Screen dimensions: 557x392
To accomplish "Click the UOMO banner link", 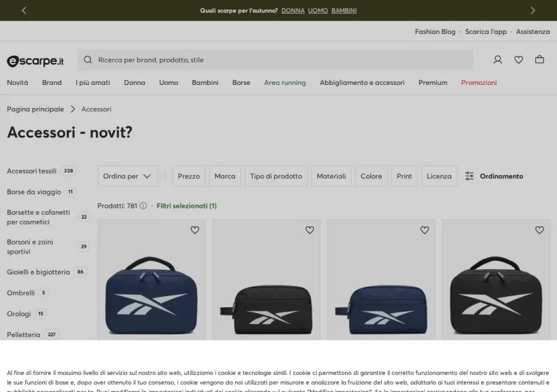I will [x=318, y=11].
